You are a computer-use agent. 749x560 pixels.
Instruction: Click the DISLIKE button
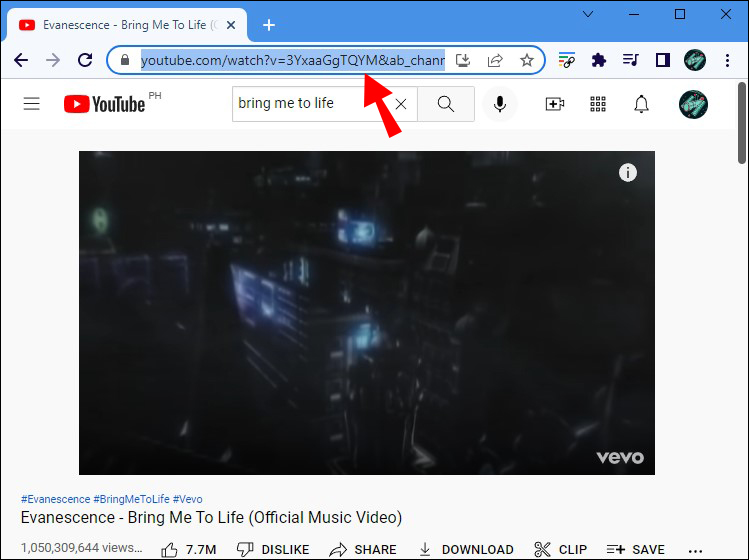pos(273,550)
